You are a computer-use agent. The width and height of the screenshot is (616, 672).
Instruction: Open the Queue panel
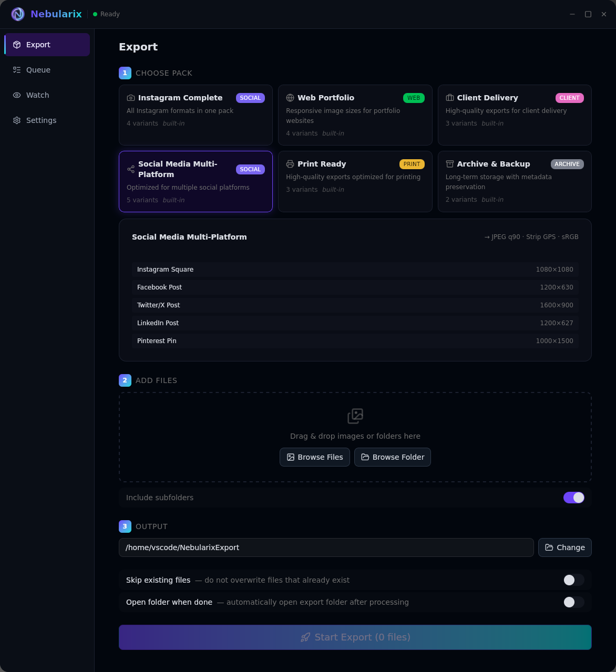click(x=38, y=69)
